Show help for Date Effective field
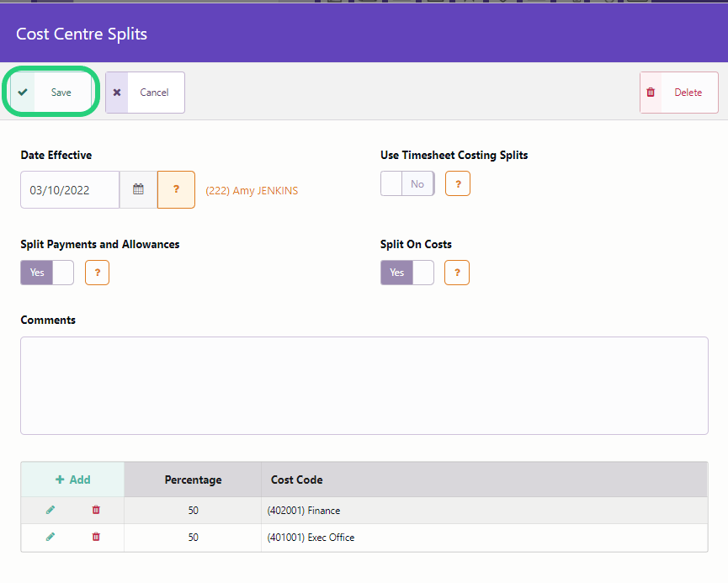This screenshot has width=728, height=583. (x=176, y=189)
